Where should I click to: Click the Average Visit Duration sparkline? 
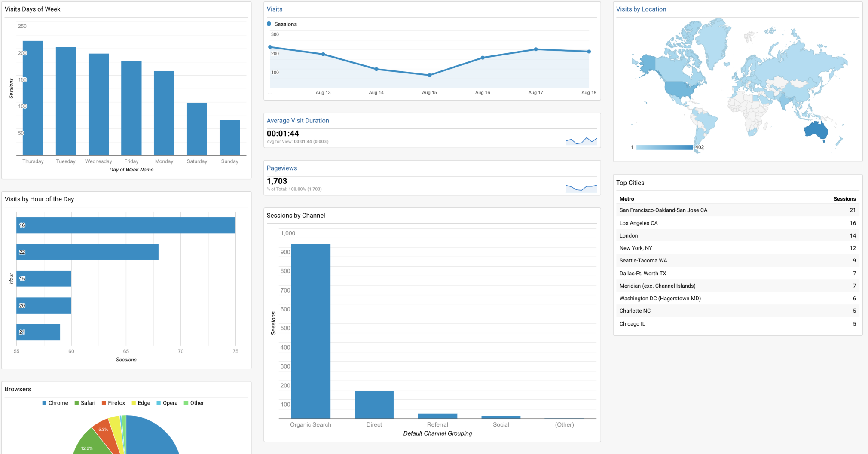point(581,140)
